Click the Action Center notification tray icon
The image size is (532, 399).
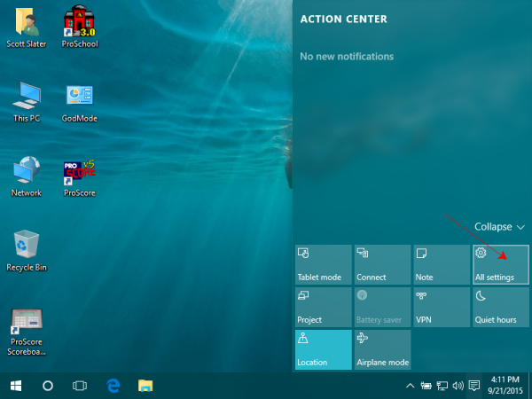click(x=474, y=386)
